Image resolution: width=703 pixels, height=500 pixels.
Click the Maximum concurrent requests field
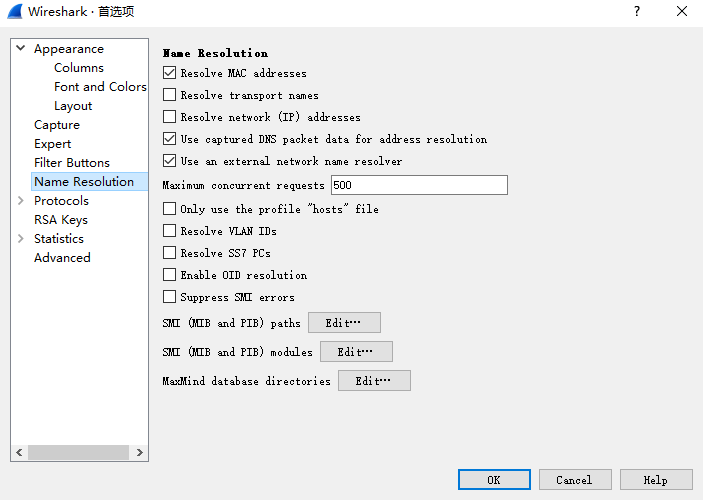[x=419, y=185]
